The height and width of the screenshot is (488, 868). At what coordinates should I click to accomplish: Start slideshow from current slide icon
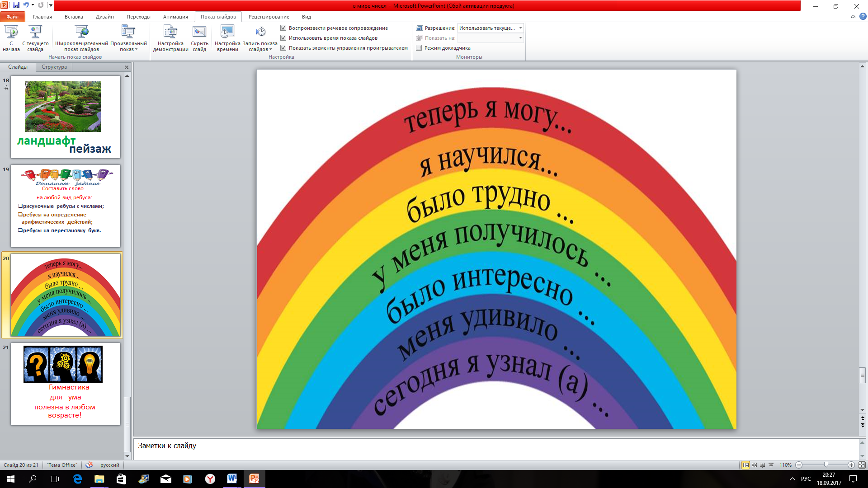[x=35, y=32]
